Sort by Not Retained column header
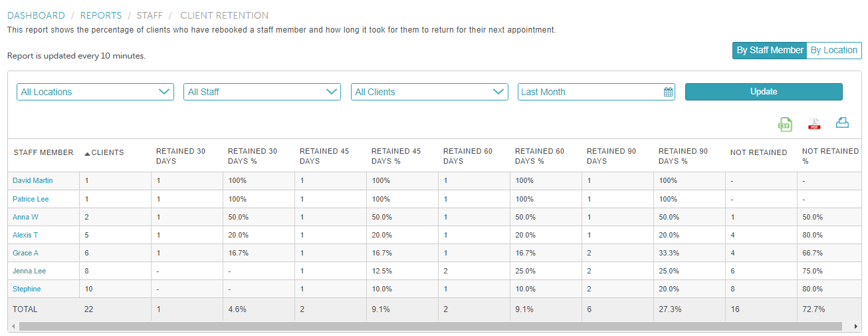 (x=758, y=152)
